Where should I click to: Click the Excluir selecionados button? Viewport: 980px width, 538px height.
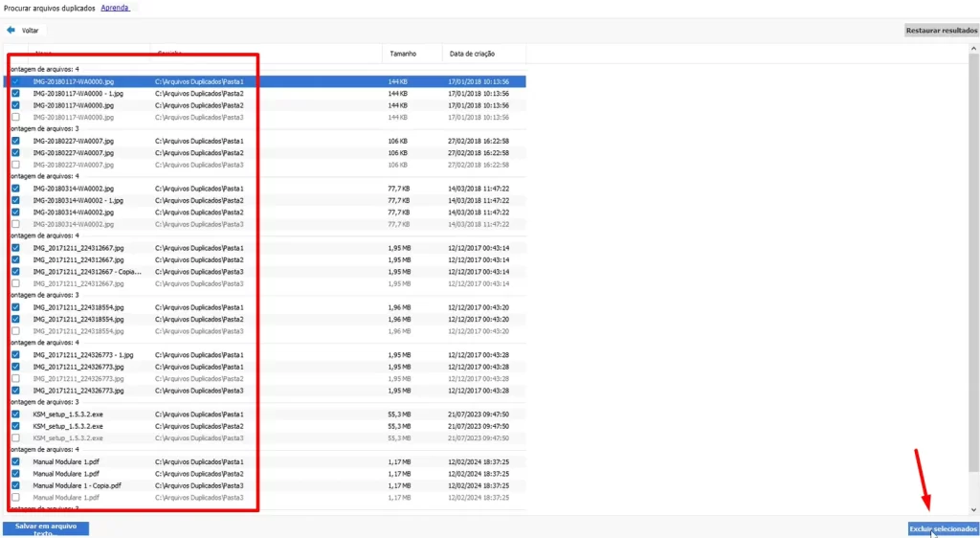point(943,528)
